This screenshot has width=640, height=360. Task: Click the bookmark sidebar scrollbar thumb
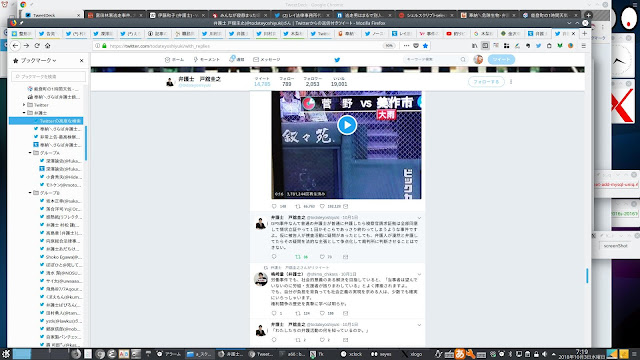(86, 143)
